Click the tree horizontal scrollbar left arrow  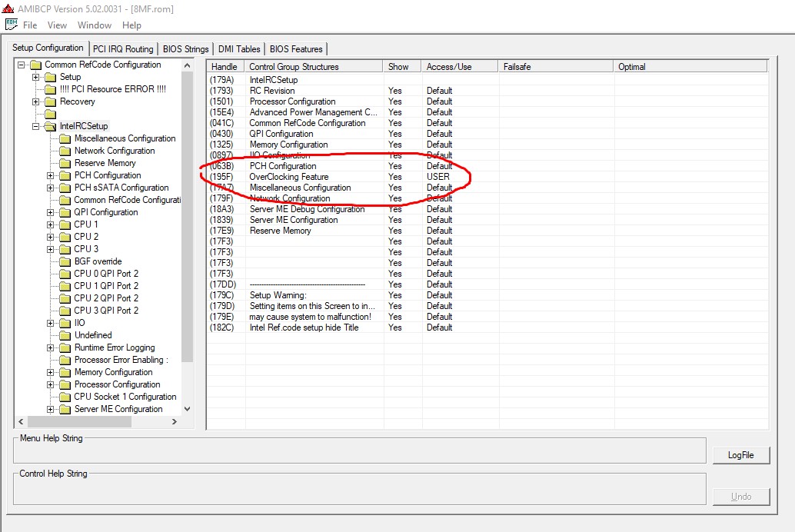pos(21,421)
